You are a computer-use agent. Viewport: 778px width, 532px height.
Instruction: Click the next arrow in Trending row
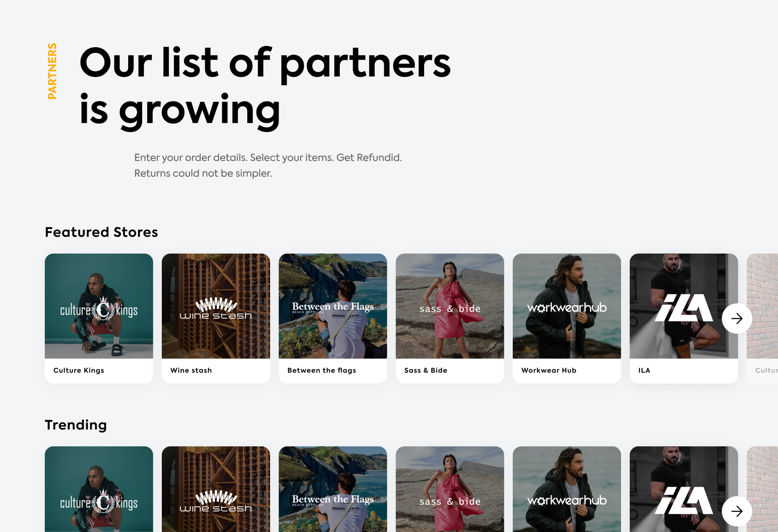737,511
